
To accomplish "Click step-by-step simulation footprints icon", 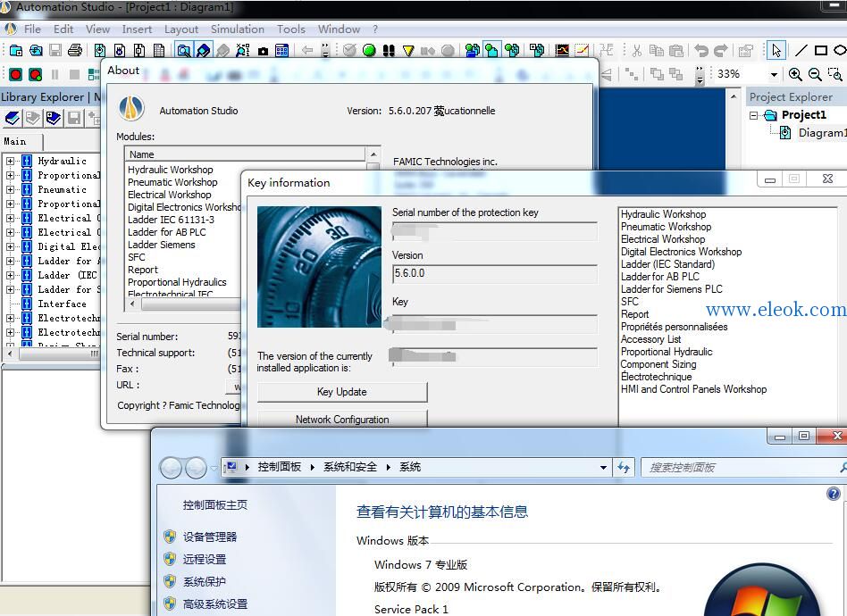I will [389, 51].
